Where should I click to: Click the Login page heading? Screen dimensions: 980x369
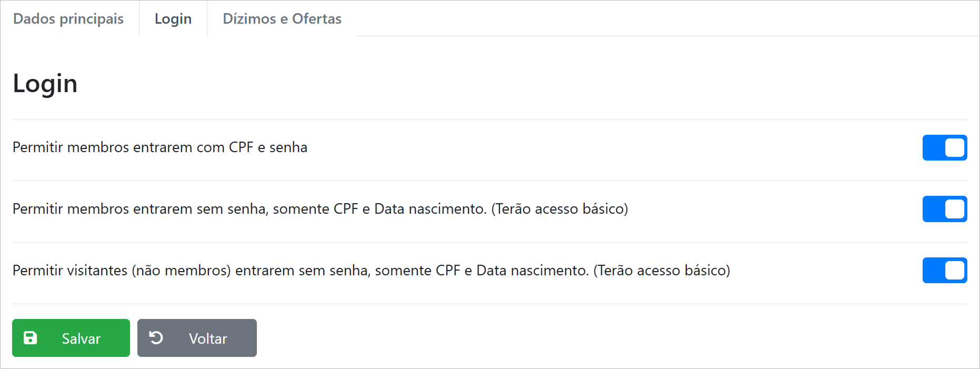click(45, 84)
